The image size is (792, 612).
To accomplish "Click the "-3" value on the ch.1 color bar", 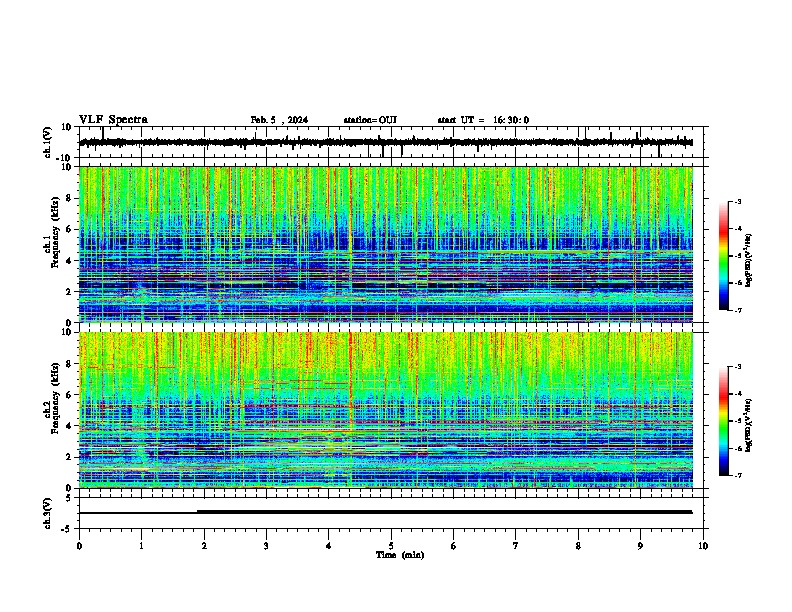I will tap(738, 201).
